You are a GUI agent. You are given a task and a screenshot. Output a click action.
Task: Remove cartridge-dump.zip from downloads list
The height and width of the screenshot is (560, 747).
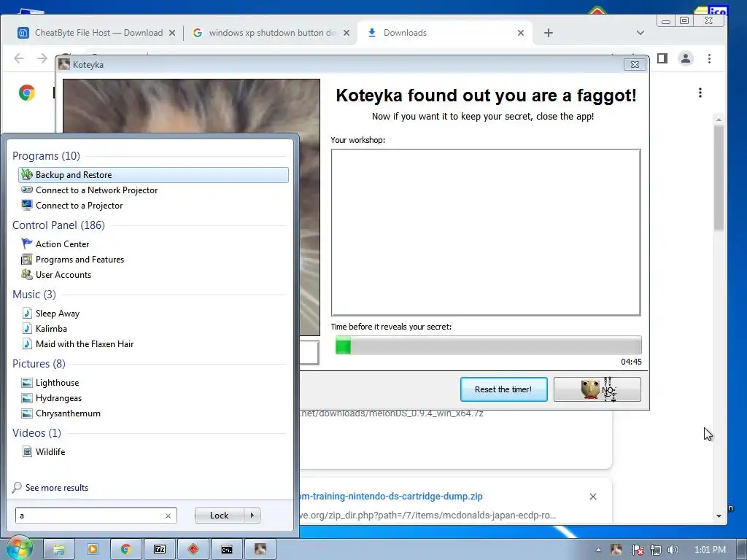(x=593, y=497)
